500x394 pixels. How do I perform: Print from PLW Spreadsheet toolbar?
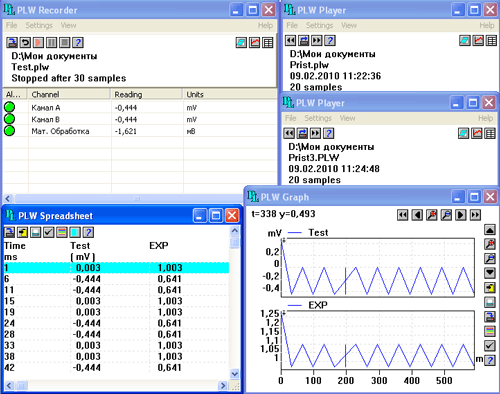click(x=36, y=232)
